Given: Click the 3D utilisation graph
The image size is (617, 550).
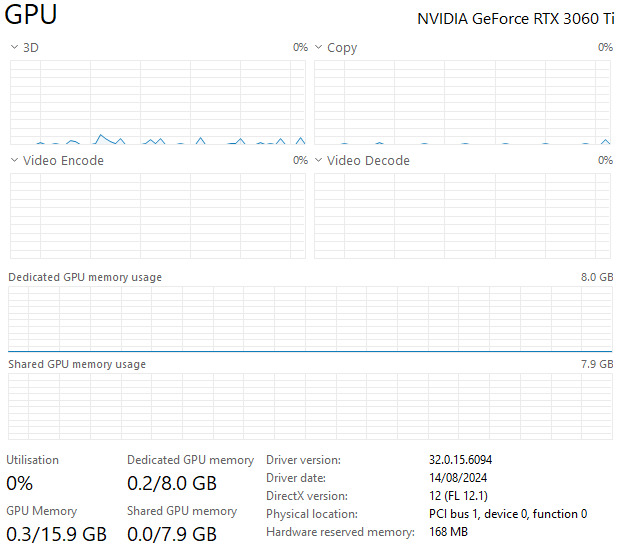Looking at the screenshot, I should (158, 102).
